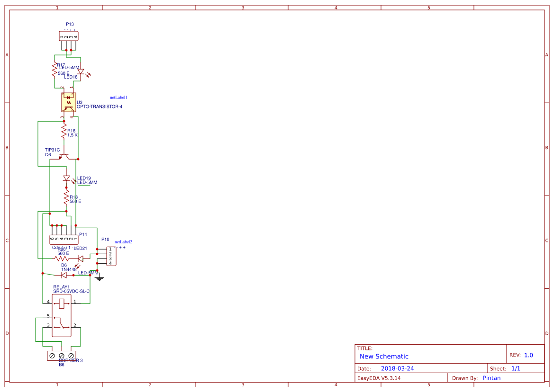Click the P13 designator text

point(70,24)
